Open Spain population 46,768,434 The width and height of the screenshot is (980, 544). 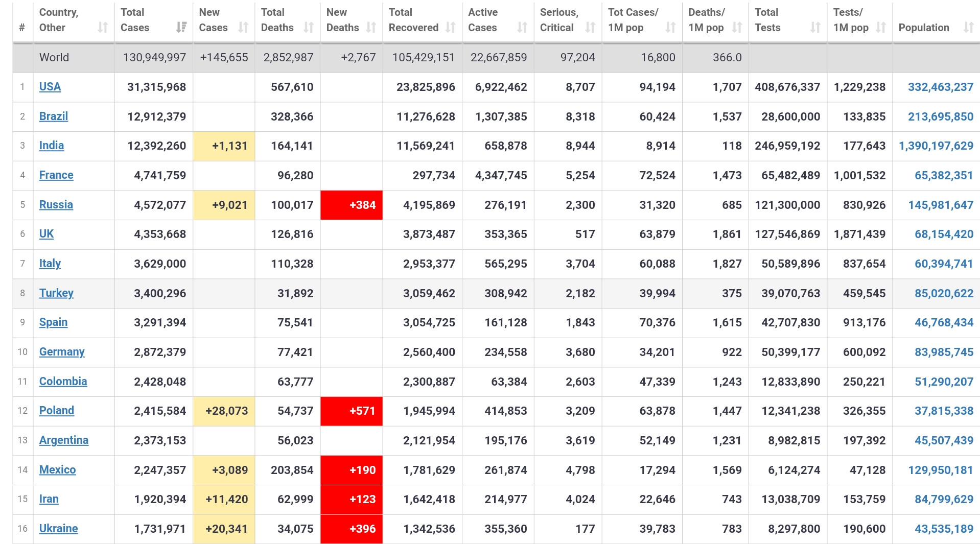944,323
